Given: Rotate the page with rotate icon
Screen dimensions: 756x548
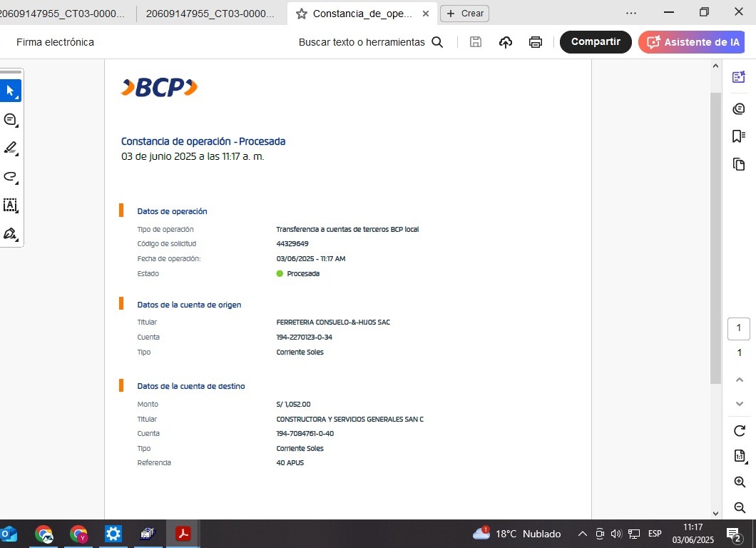Looking at the screenshot, I should (x=740, y=431).
